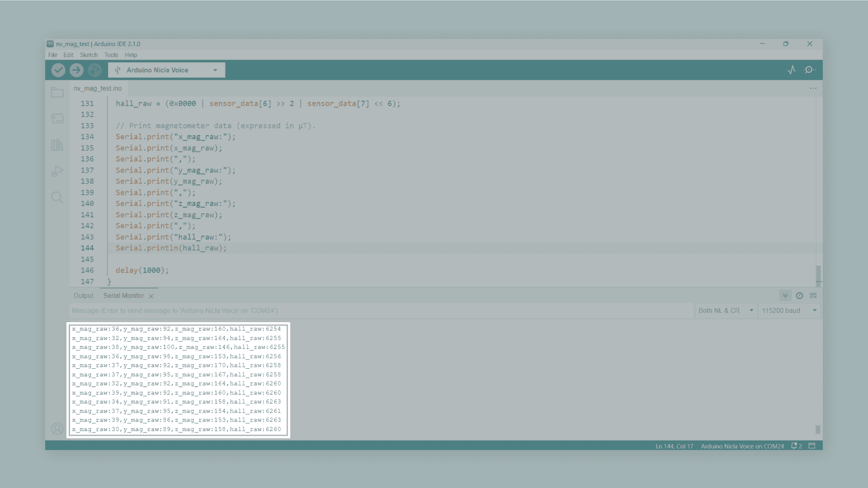Click the serial message input field
The height and width of the screenshot is (488, 868).
pyautogui.click(x=380, y=310)
